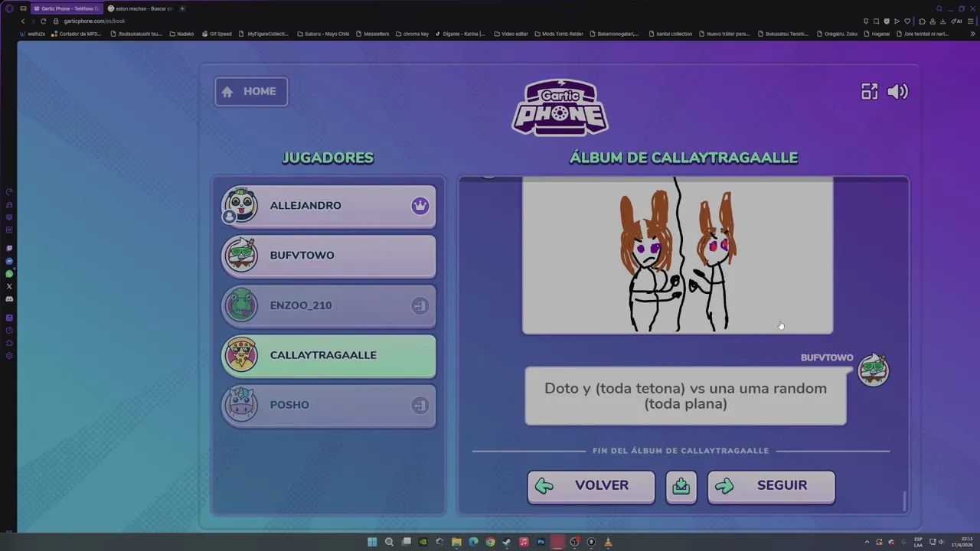The width and height of the screenshot is (980, 551).
Task: Toggle the fullscreen icon in Gartic Phone
Action: (x=869, y=92)
